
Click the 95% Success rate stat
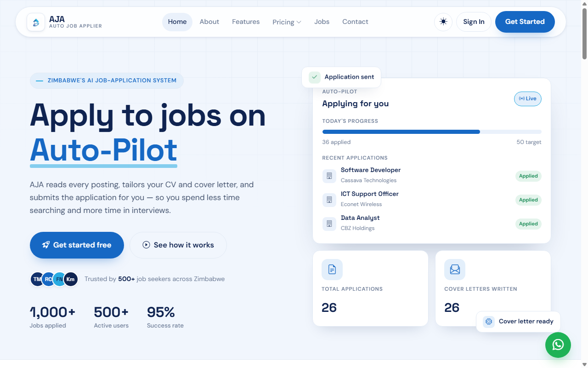coord(165,317)
